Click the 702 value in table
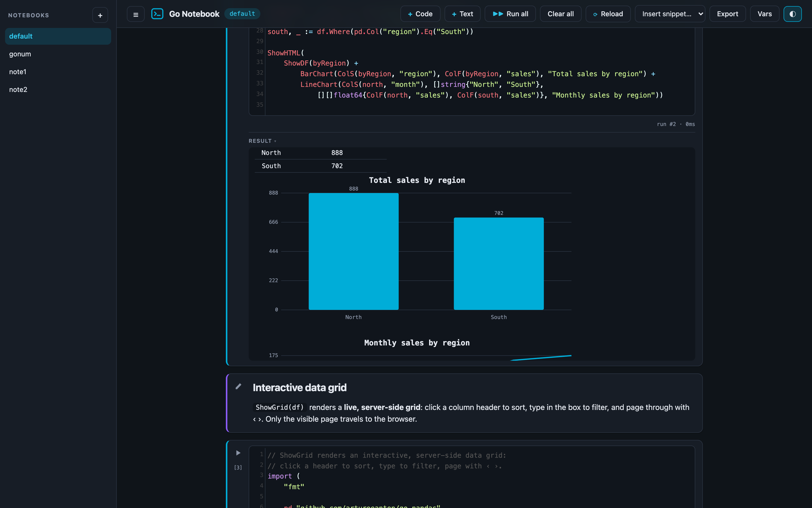This screenshot has height=508, width=812. click(x=337, y=166)
